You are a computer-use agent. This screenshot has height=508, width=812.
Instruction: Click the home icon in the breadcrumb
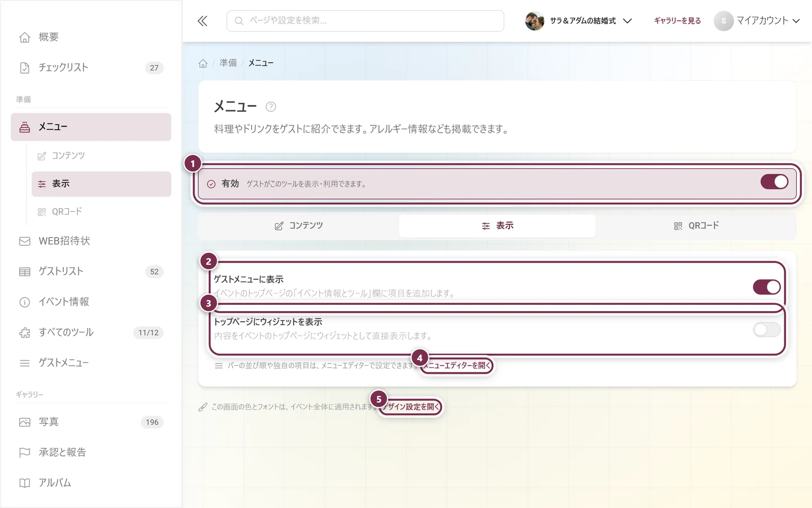[203, 63]
